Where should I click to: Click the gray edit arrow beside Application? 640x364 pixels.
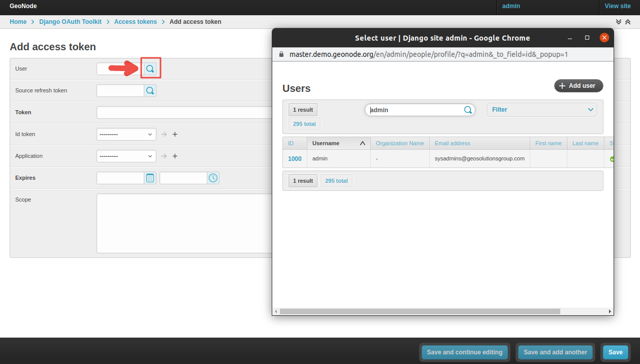[164, 156]
